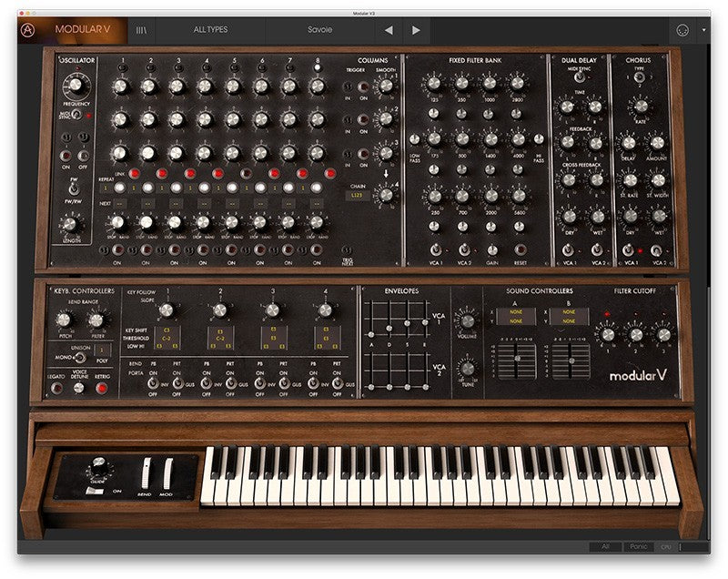
Task: Click the CPU meter label
Action: point(665,547)
